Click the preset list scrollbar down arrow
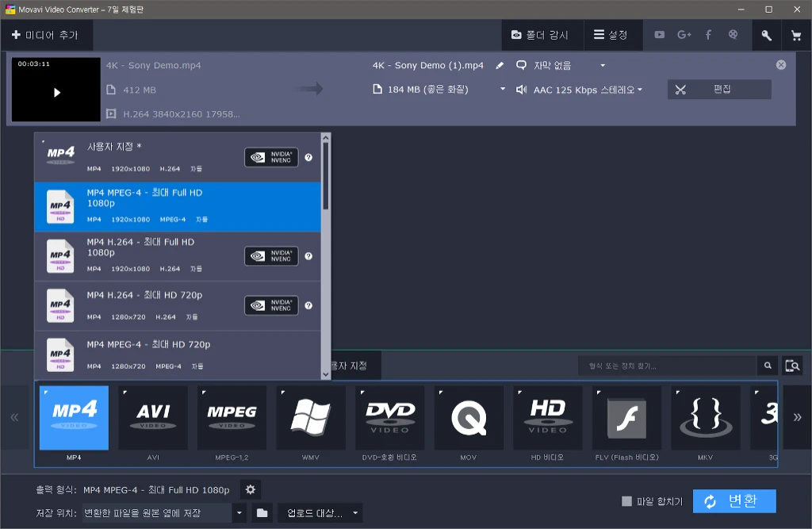The image size is (812, 529). [326, 374]
